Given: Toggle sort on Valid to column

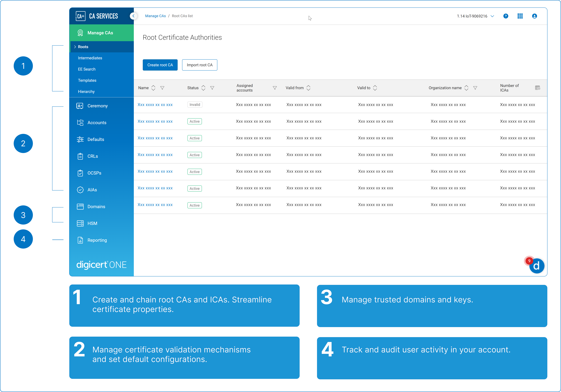Looking at the screenshot, I should pyautogui.click(x=375, y=88).
